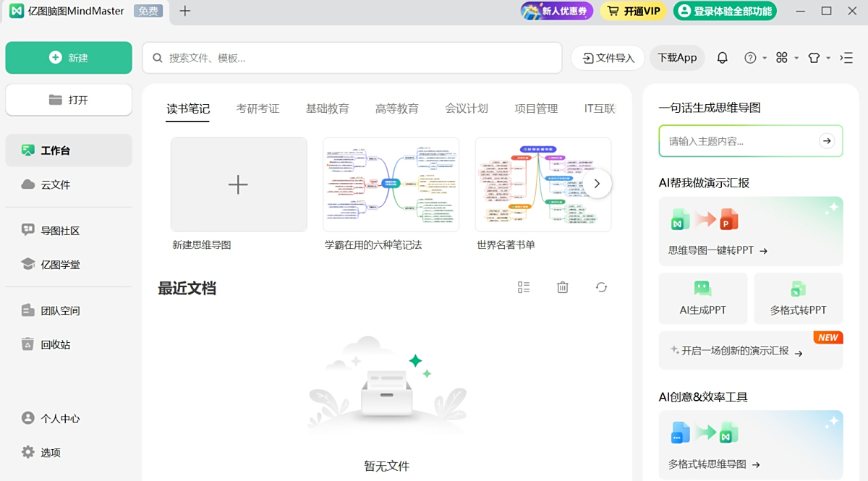Screen dimensions: 868x481
Task: Click the 文件导入 import button
Action: point(608,58)
